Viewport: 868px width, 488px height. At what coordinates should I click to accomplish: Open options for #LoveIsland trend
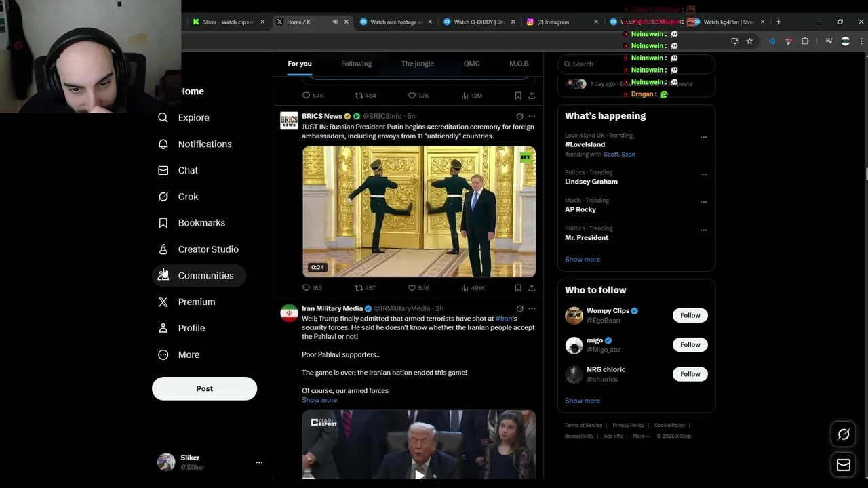pos(703,137)
